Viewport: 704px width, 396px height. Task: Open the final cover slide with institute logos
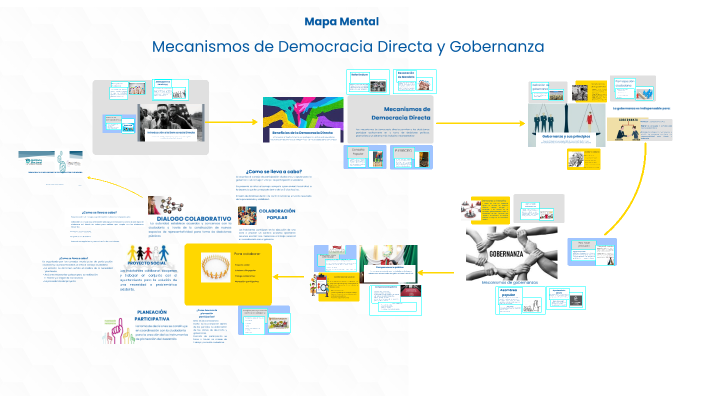click(50, 168)
